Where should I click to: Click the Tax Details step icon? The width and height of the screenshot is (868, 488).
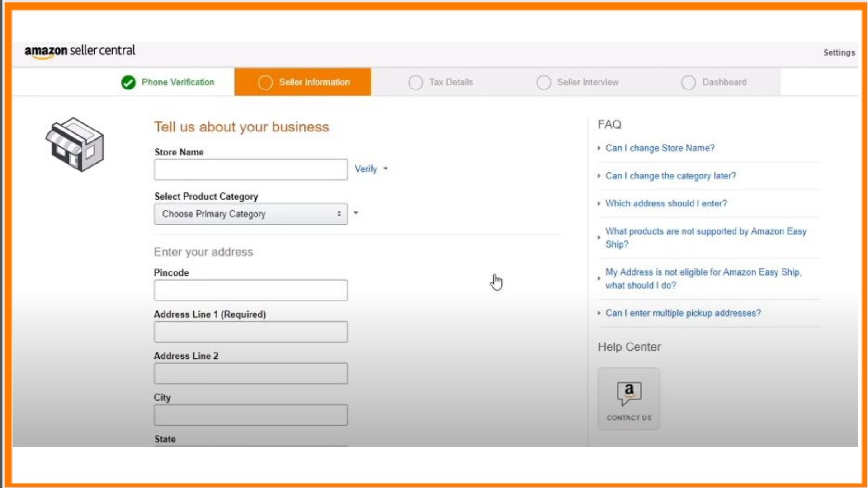pyautogui.click(x=415, y=82)
